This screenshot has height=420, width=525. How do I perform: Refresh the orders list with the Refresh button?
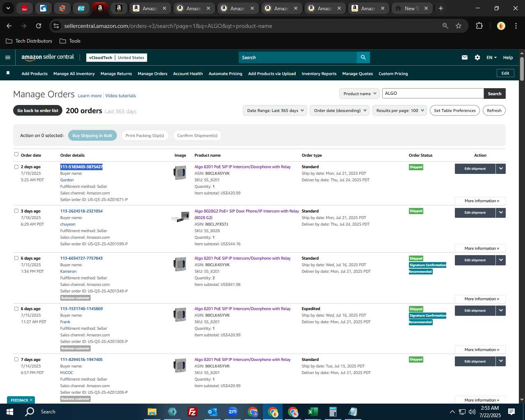coord(494,110)
